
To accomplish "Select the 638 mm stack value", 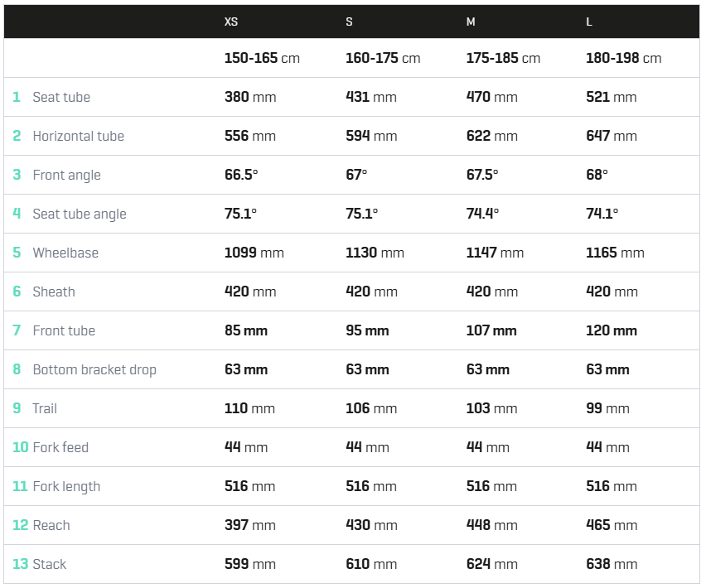I will click(x=612, y=564).
